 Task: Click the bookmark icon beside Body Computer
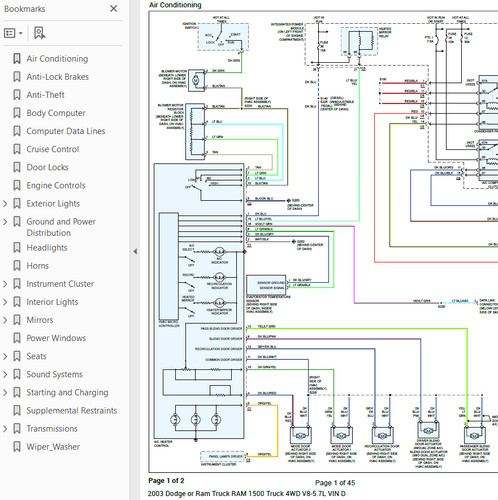point(17,113)
